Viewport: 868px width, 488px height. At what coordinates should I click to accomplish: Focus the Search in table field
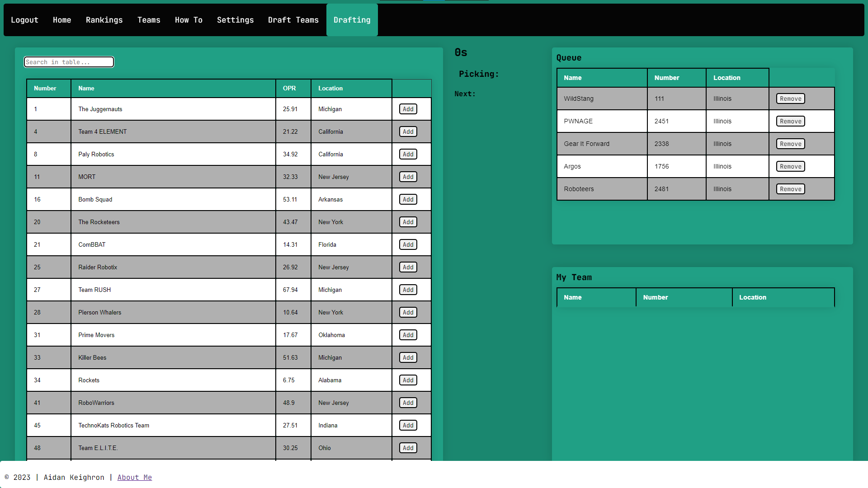[x=69, y=62]
